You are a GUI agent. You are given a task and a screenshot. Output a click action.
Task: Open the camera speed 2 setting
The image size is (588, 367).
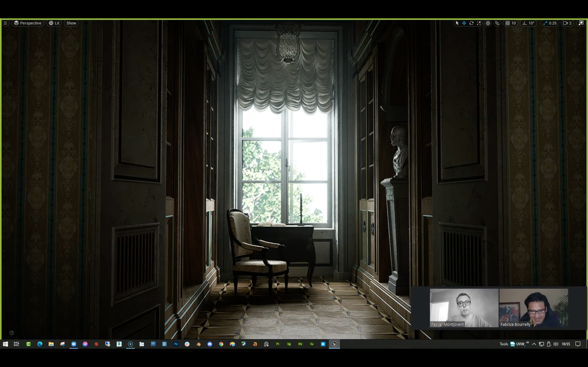point(568,23)
